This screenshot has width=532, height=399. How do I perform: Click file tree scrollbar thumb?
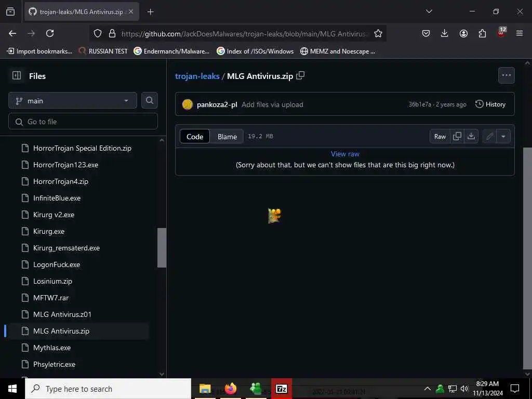pyautogui.click(x=162, y=248)
